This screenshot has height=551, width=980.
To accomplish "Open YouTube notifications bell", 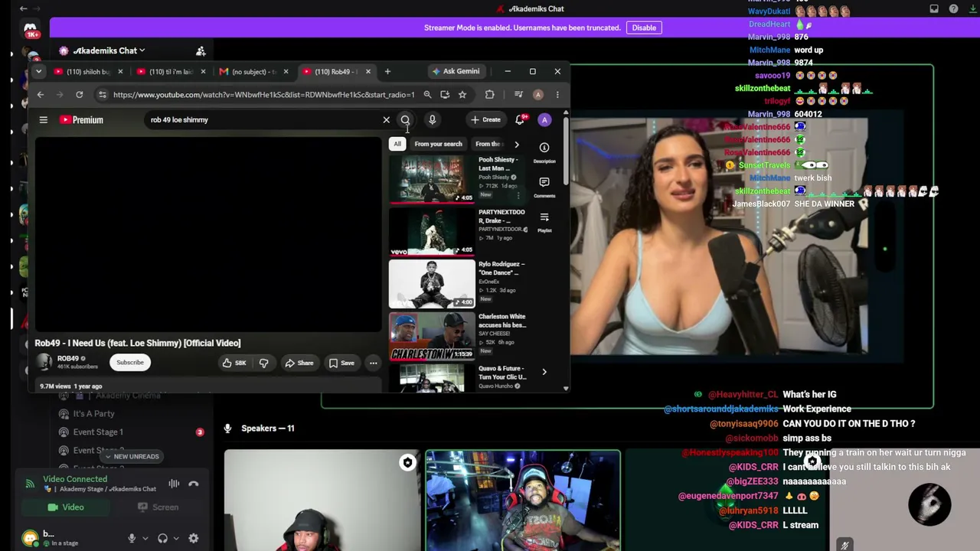I will tap(520, 119).
